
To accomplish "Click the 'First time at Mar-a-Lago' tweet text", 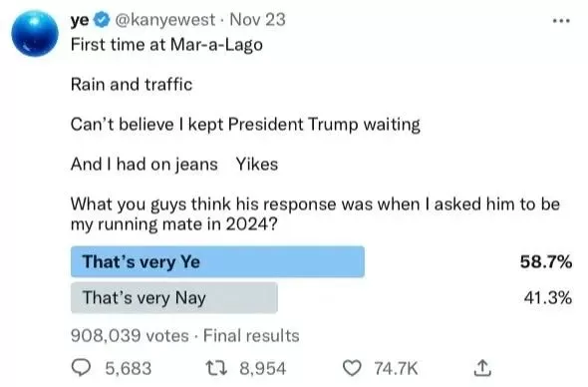I will point(166,45).
